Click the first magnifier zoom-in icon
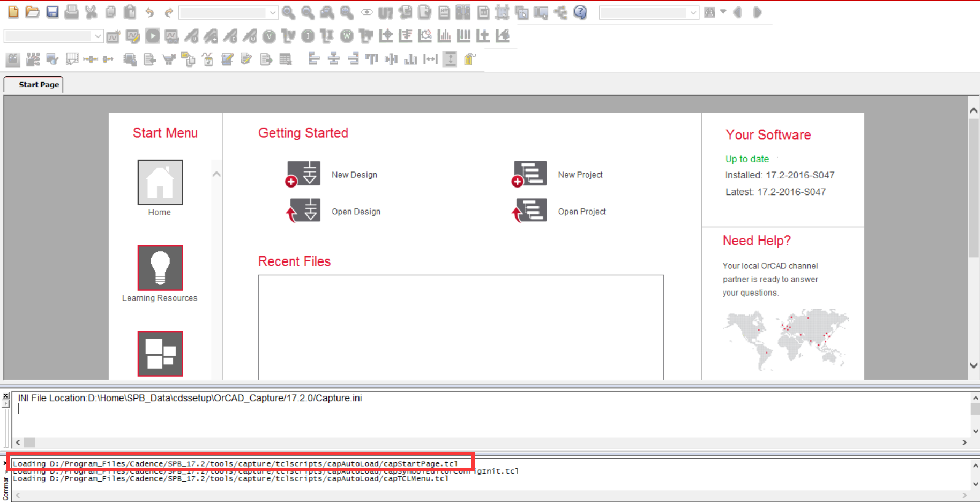980x502 pixels. coord(288,12)
